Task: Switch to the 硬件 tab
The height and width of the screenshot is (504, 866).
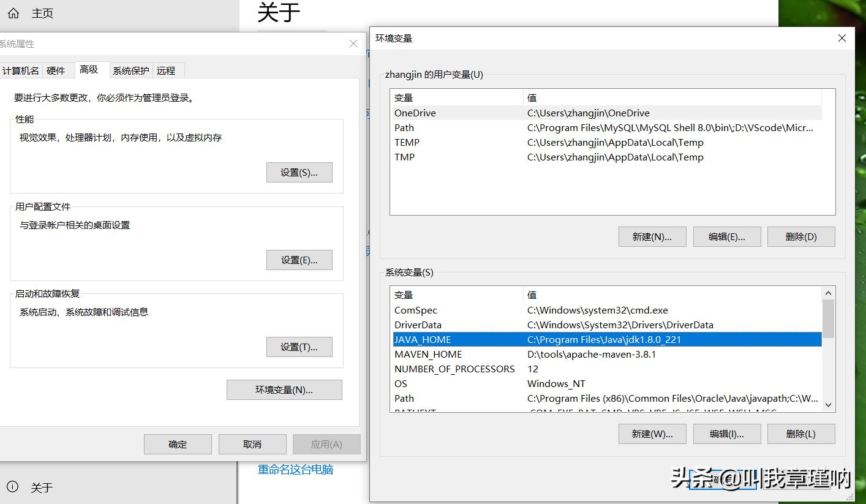Action: point(56,70)
